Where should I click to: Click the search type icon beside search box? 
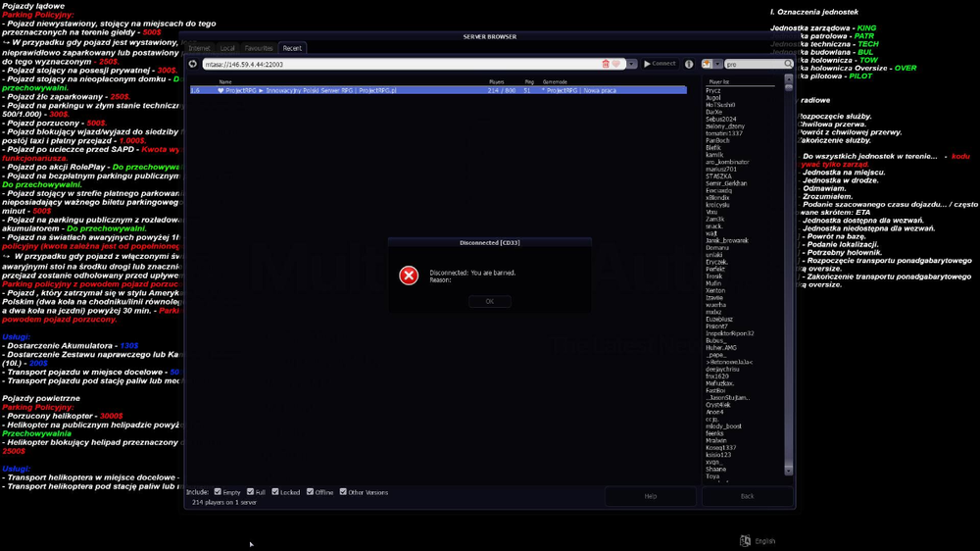707,64
